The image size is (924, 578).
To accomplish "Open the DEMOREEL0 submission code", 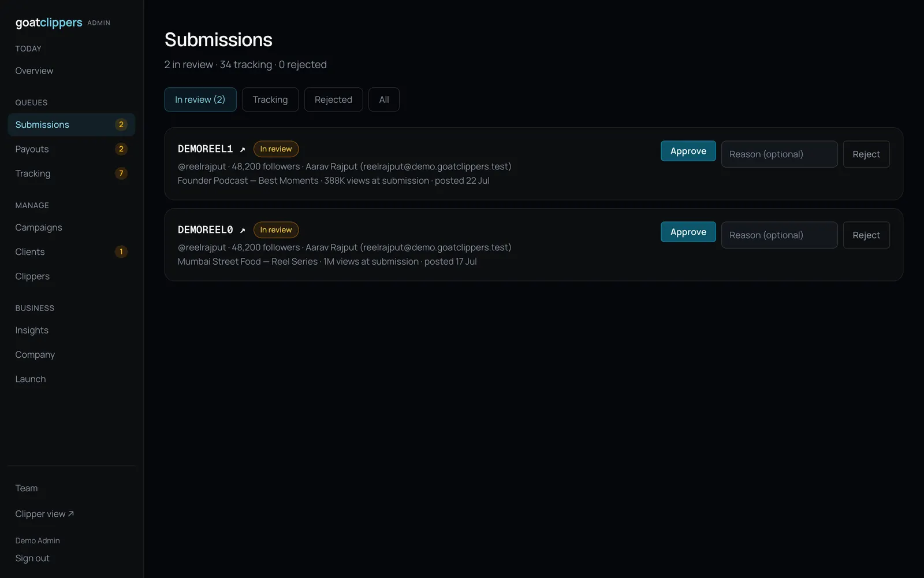I will [x=205, y=230].
